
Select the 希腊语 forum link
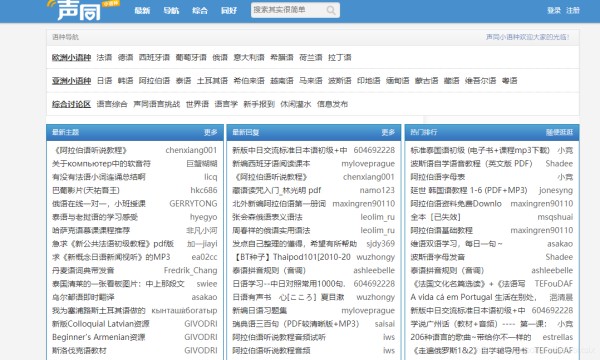[x=282, y=57]
